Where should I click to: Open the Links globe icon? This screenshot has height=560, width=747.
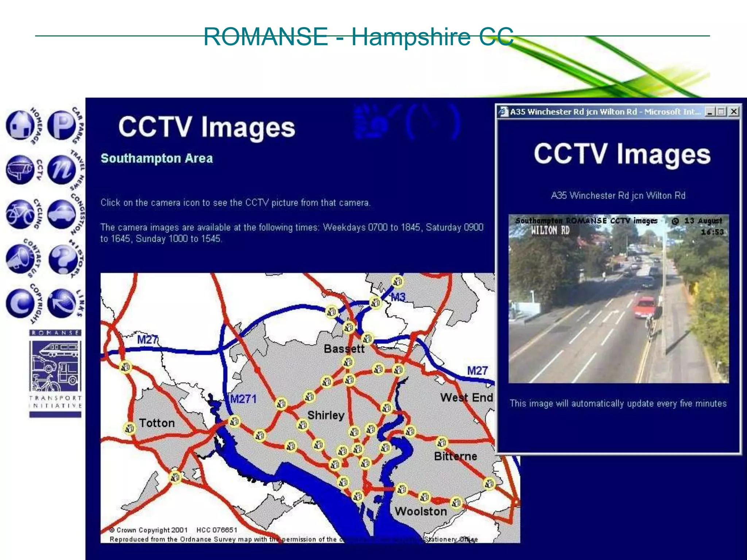click(x=61, y=303)
